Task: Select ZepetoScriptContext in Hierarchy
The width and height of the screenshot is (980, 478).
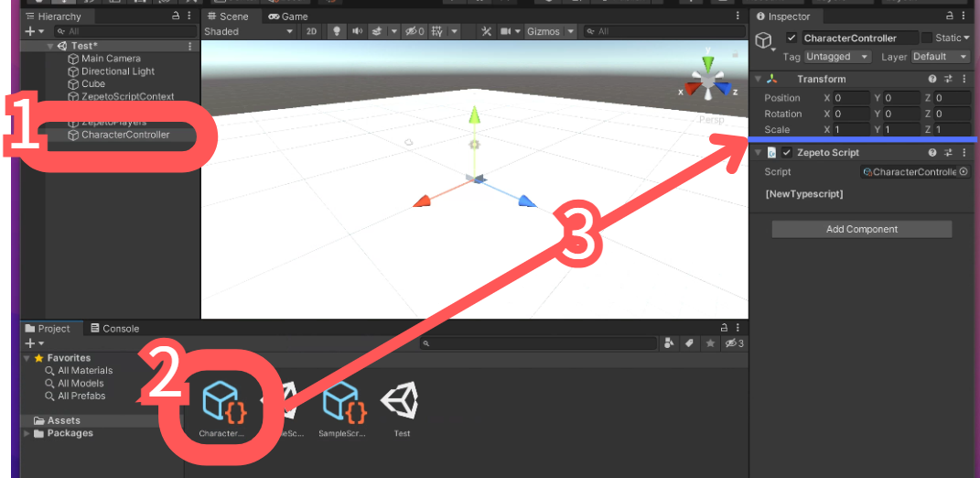Action: (127, 96)
